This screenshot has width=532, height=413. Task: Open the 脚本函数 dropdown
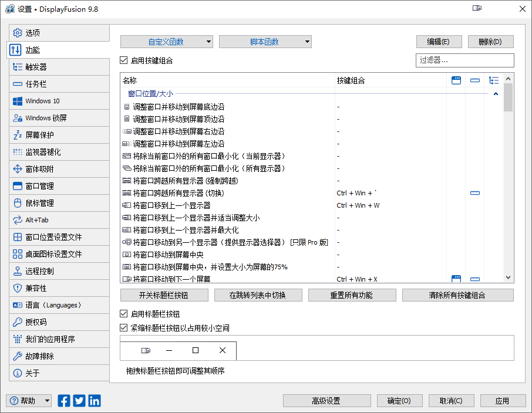tap(265, 42)
